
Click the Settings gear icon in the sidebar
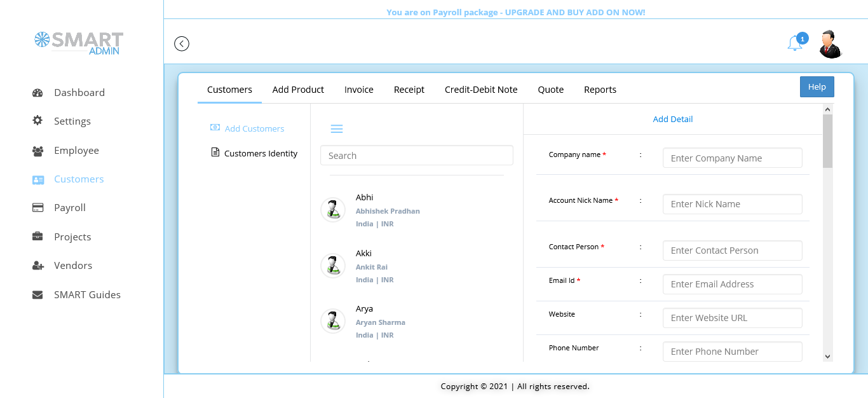coord(37,121)
